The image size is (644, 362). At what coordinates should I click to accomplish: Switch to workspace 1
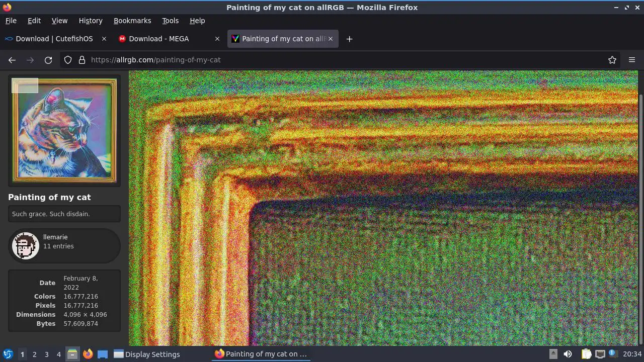pos(22,354)
